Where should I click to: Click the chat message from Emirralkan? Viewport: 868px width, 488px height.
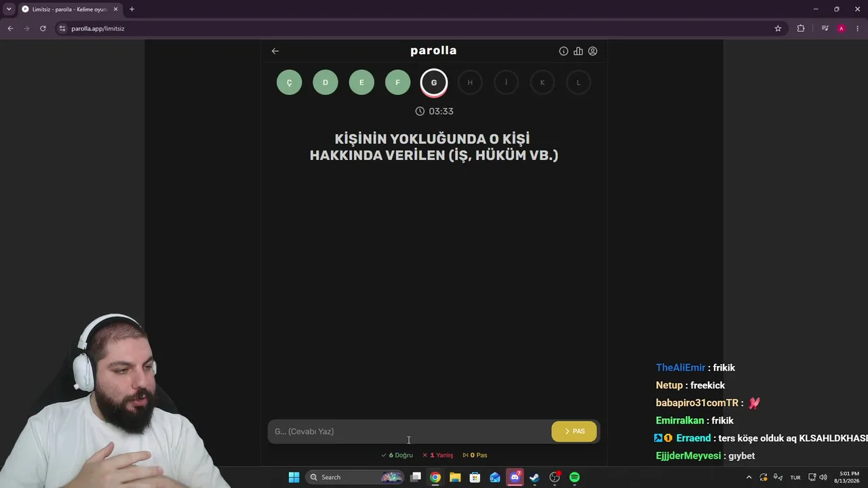pyautogui.click(x=695, y=420)
